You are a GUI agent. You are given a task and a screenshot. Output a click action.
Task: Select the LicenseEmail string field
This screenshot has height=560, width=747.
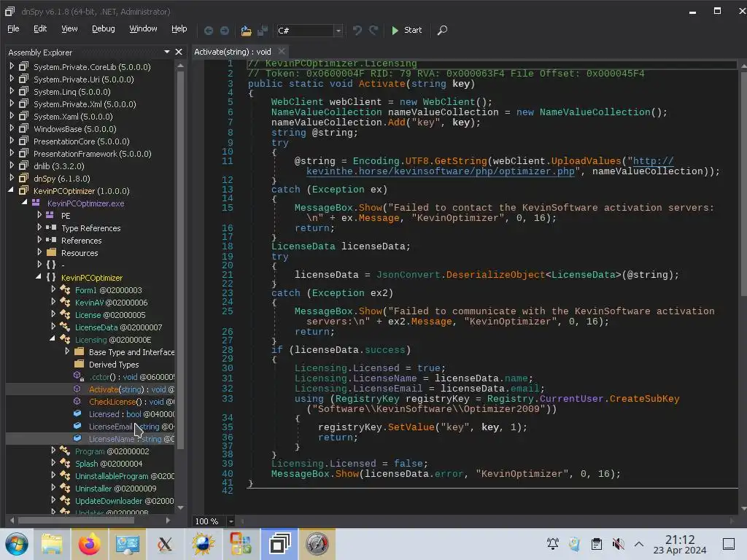pyautogui.click(x=131, y=426)
